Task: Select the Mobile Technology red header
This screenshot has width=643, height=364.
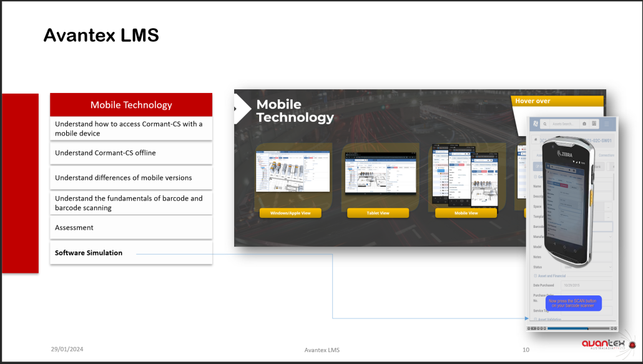Action: pos(131,105)
